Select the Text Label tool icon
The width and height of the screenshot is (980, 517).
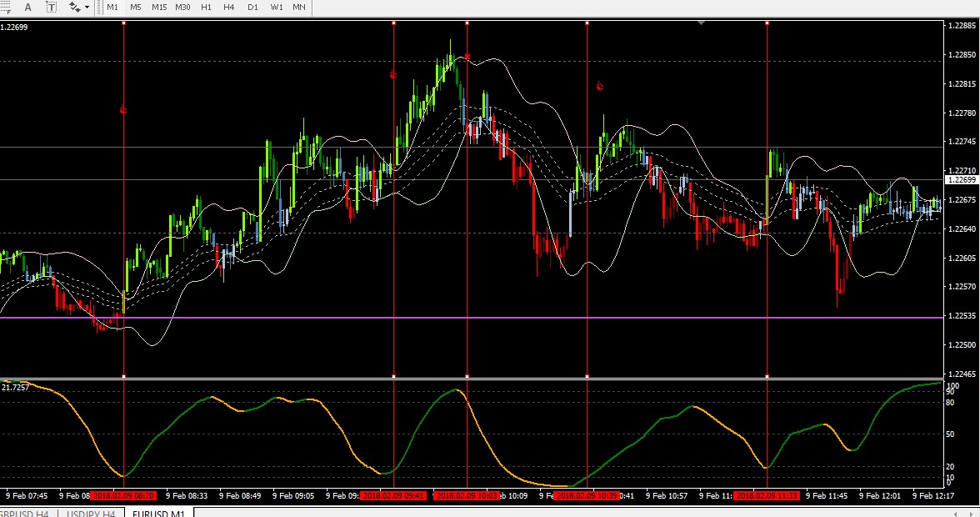pos(52,7)
